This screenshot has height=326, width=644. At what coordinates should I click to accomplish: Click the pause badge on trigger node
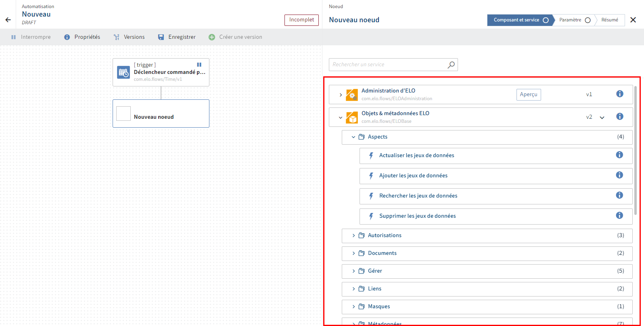[199, 65]
